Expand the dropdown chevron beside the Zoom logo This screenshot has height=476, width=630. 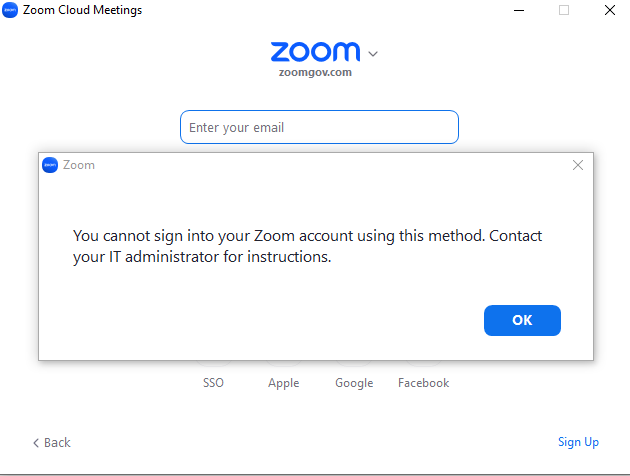(373, 54)
